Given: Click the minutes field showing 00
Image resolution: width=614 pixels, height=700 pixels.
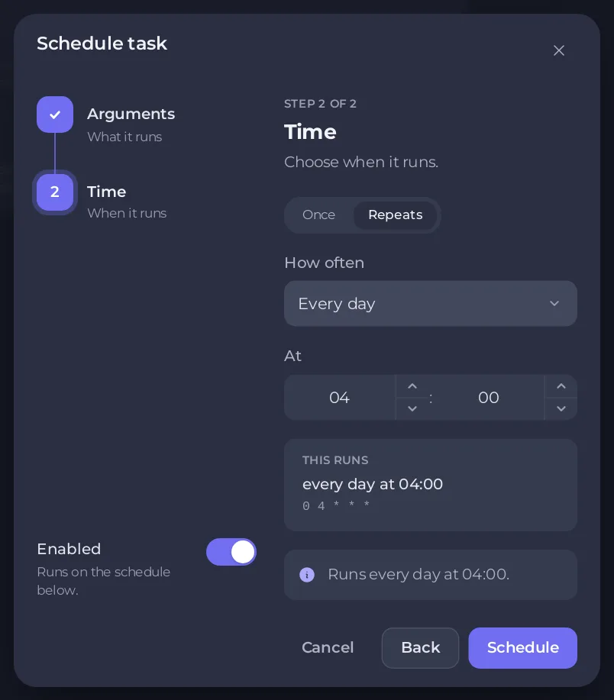Looking at the screenshot, I should point(489,397).
